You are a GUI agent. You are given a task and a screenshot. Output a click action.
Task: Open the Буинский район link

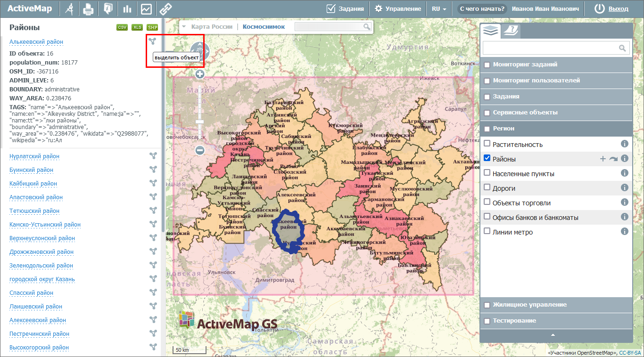pyautogui.click(x=31, y=170)
